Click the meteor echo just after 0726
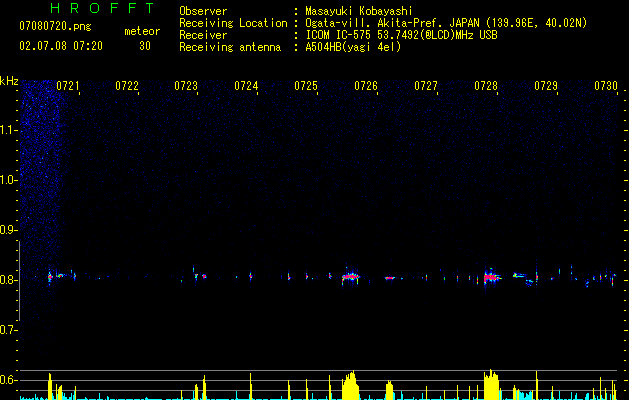 click(390, 278)
